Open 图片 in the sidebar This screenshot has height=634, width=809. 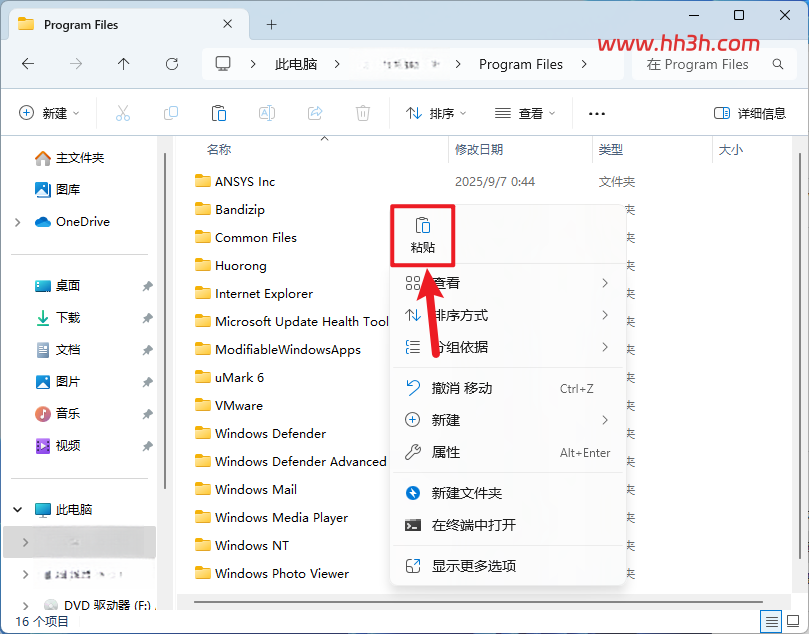tap(57, 382)
